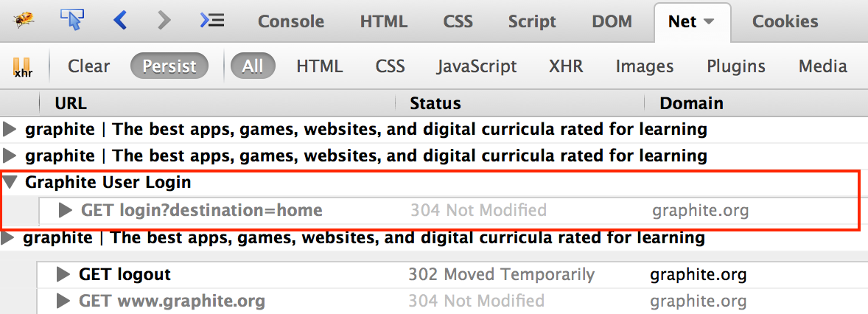
Task: Open the command line editor icon
Action: (212, 21)
